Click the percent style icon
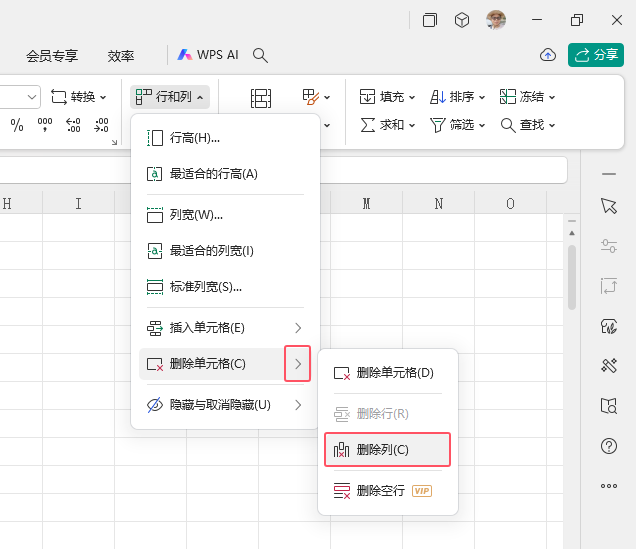This screenshot has height=549, width=636. [17, 124]
